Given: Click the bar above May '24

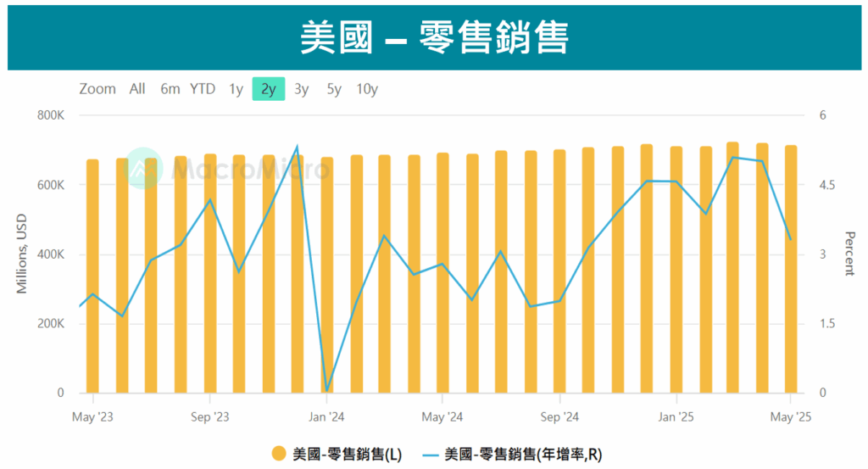Looking at the screenshot, I should click(442, 273).
